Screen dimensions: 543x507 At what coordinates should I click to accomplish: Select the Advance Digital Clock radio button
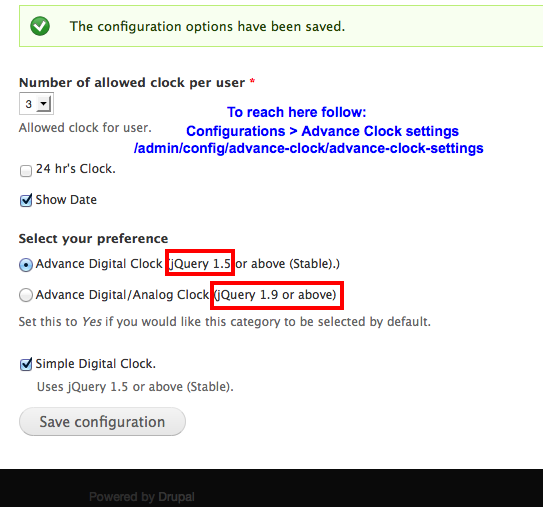coord(26,265)
